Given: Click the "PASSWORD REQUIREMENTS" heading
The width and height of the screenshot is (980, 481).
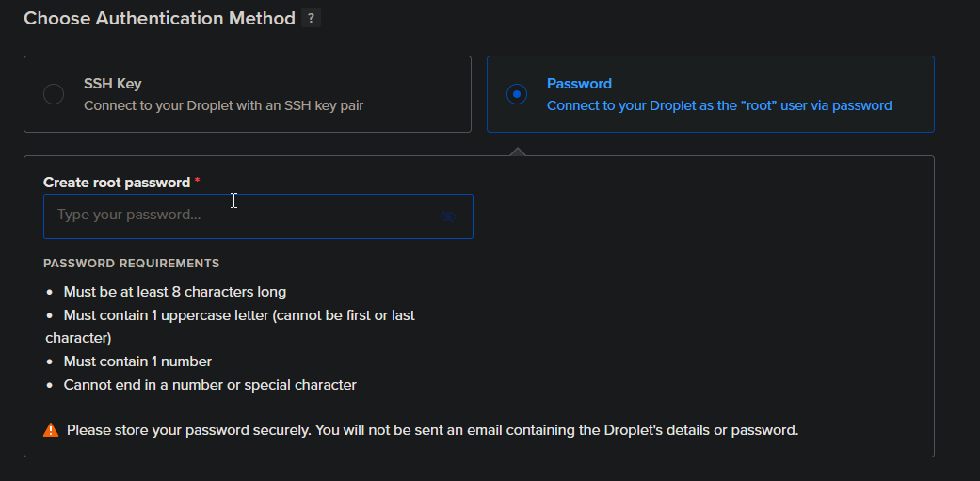Looking at the screenshot, I should [x=132, y=264].
